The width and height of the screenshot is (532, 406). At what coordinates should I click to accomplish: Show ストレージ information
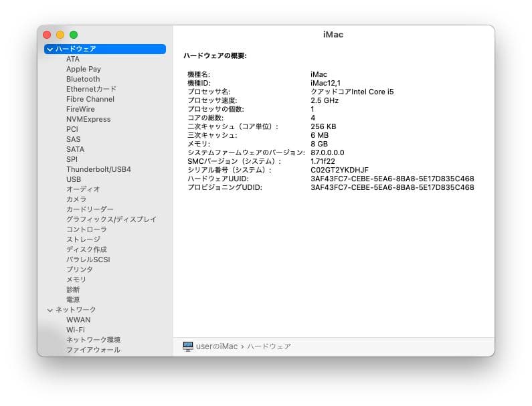[83, 239]
